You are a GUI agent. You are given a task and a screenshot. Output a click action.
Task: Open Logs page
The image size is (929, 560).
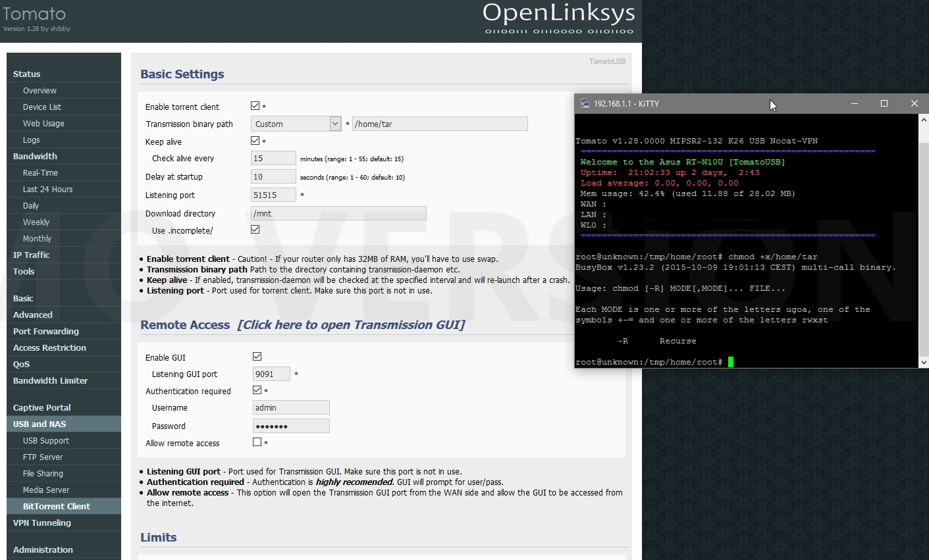coord(64,140)
